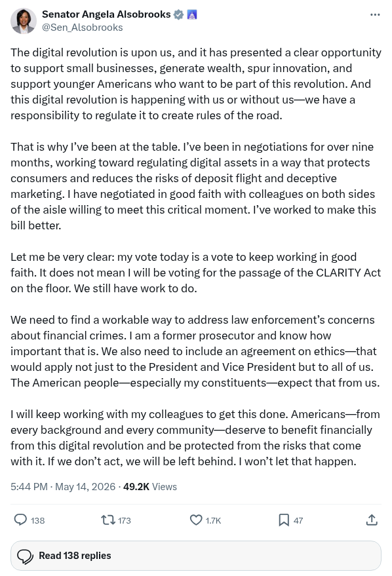The height and width of the screenshot is (576, 392).
Task: Click the tweet paragraph mentioning CLARITY Act
Action: 196,273
